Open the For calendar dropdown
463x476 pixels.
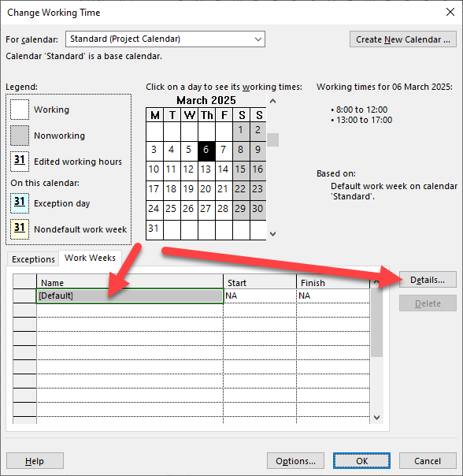165,39
